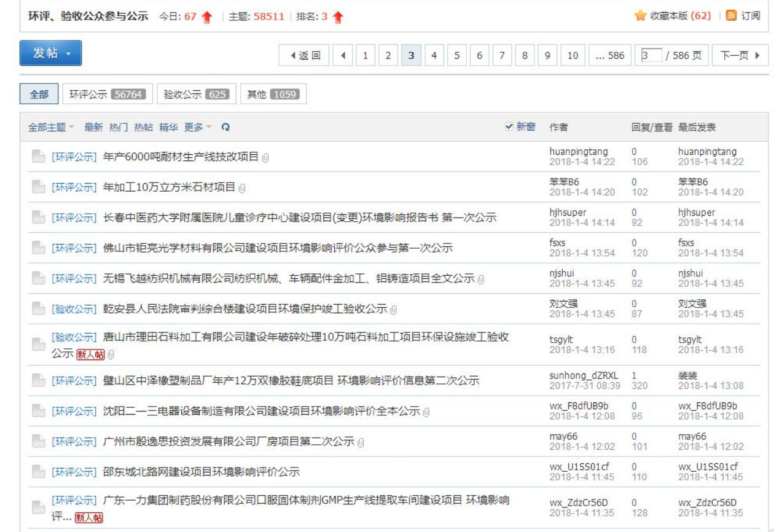Open thread 乾安县人民法院审判综合楼建设项目环境保护竣工验收公示

[245, 309]
